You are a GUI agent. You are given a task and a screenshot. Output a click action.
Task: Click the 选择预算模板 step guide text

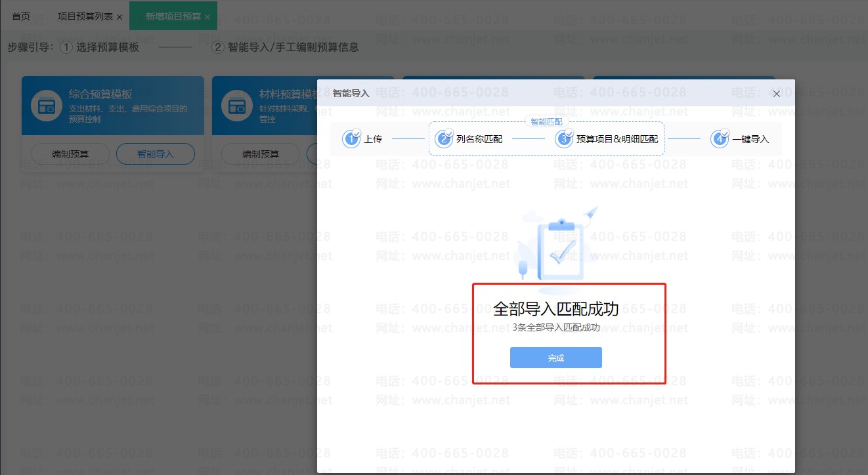(108, 47)
